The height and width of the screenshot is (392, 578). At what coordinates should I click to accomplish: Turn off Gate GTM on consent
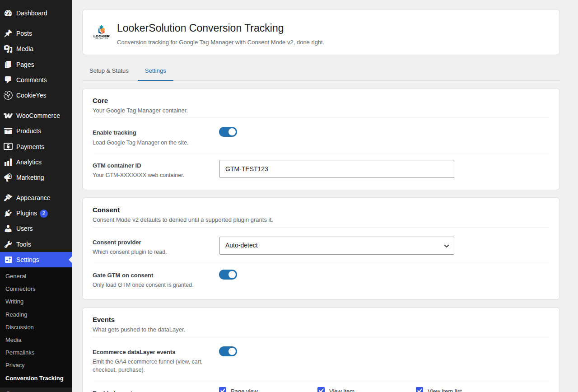228,275
